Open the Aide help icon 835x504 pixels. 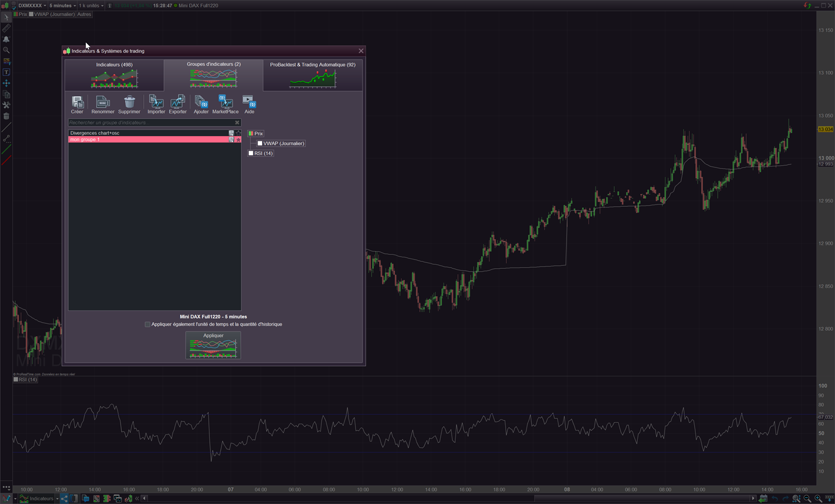249,102
